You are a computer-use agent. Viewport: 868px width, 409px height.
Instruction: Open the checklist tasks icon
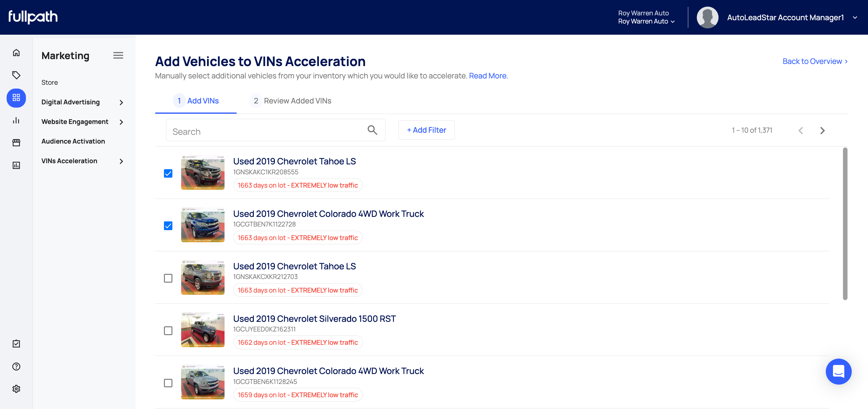point(16,344)
